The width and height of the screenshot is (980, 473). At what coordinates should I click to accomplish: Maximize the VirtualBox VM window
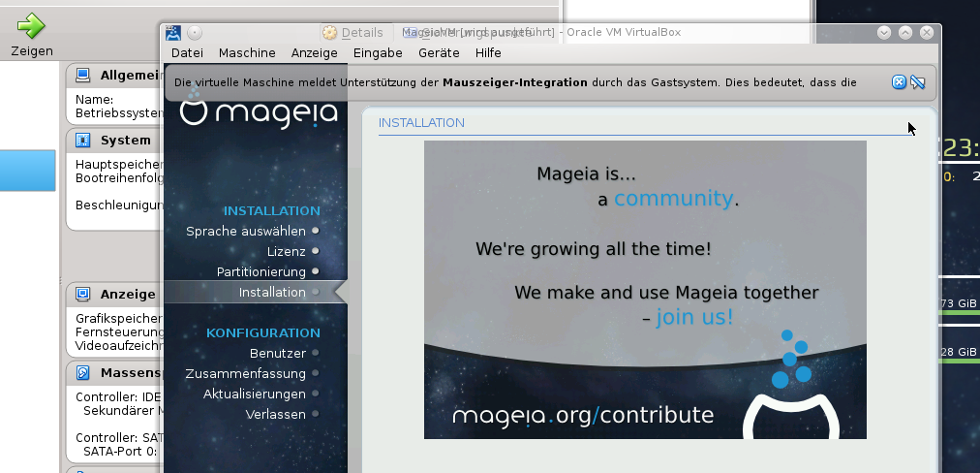coord(905,33)
